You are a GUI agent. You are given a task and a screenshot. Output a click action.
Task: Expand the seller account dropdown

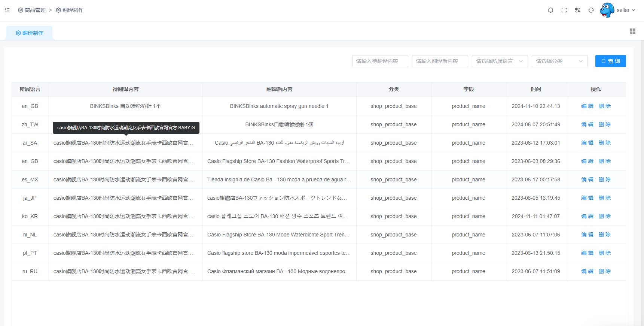pos(626,10)
